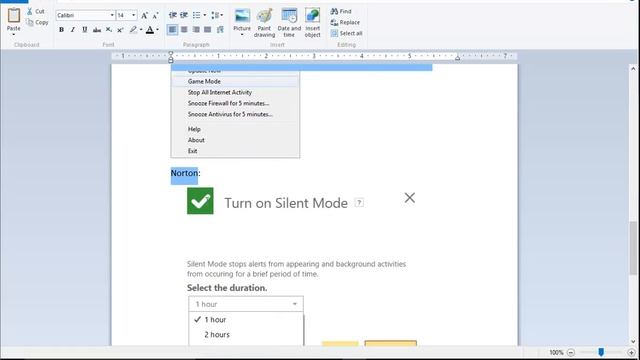This screenshot has width=640, height=360.
Task: Click the right indent marker on ruler
Action: click(458, 58)
